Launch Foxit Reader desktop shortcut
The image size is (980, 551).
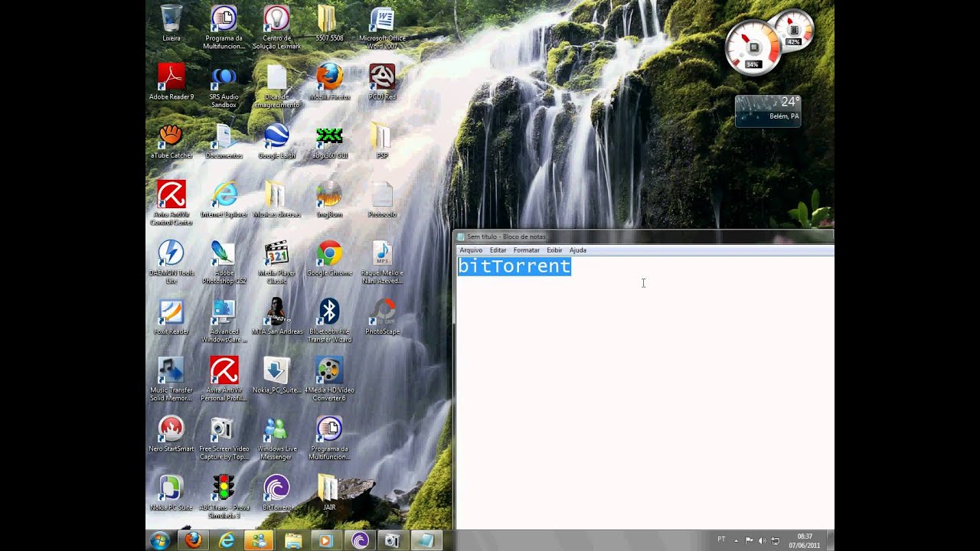171,318
